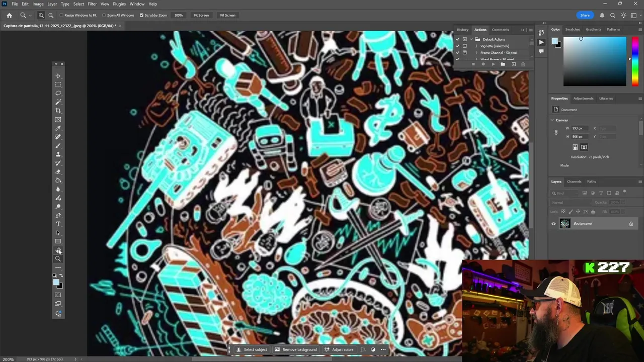Open the Layers panel flyout menu

click(x=640, y=182)
